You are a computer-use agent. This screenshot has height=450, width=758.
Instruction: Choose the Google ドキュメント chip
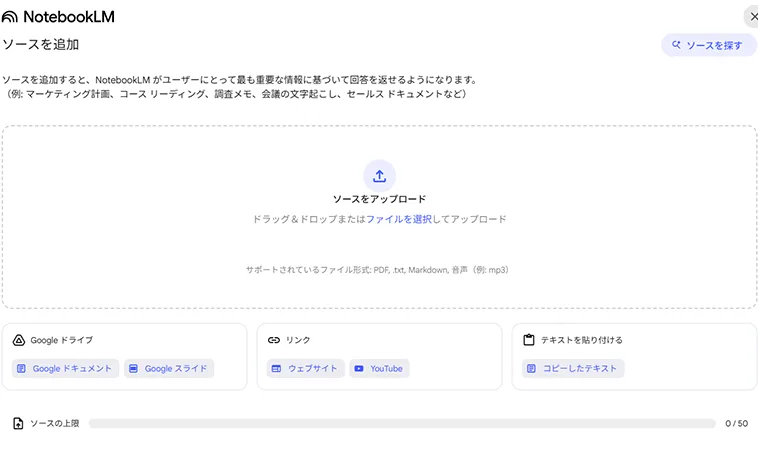tap(65, 369)
